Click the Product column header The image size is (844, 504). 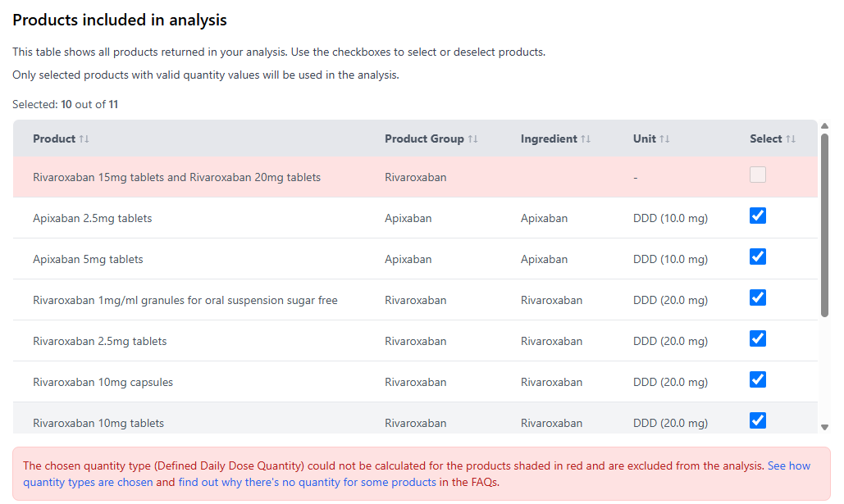[54, 139]
